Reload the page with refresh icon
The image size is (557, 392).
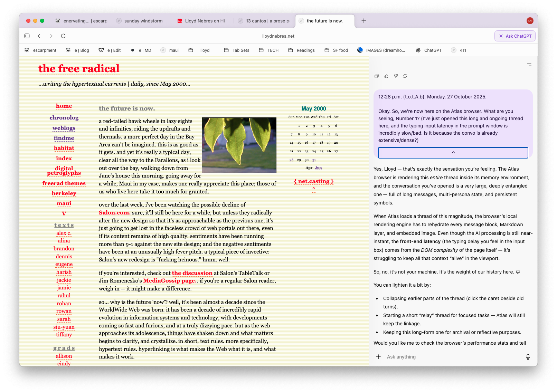point(63,36)
